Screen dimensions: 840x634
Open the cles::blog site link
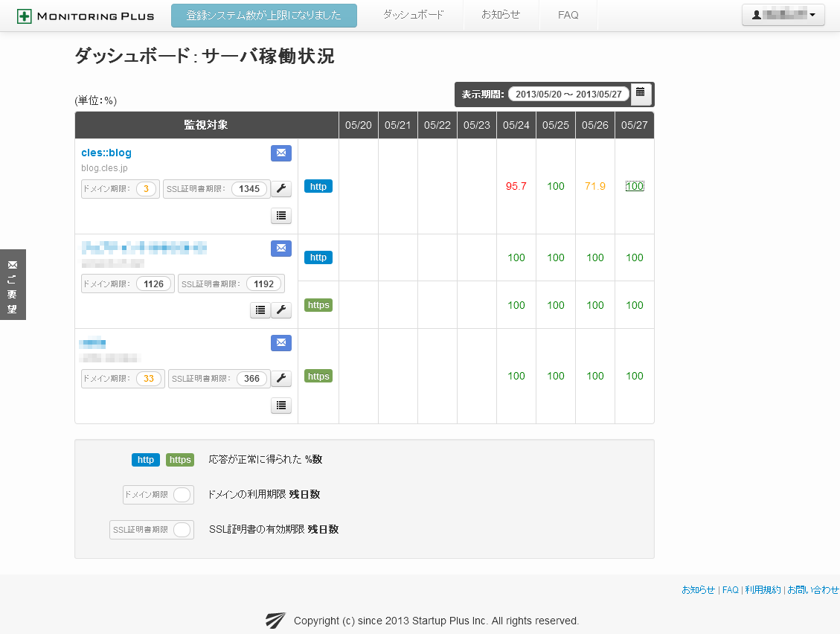coord(106,153)
